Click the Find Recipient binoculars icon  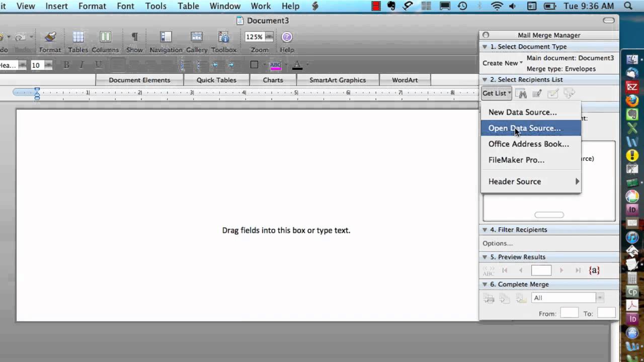(x=522, y=94)
